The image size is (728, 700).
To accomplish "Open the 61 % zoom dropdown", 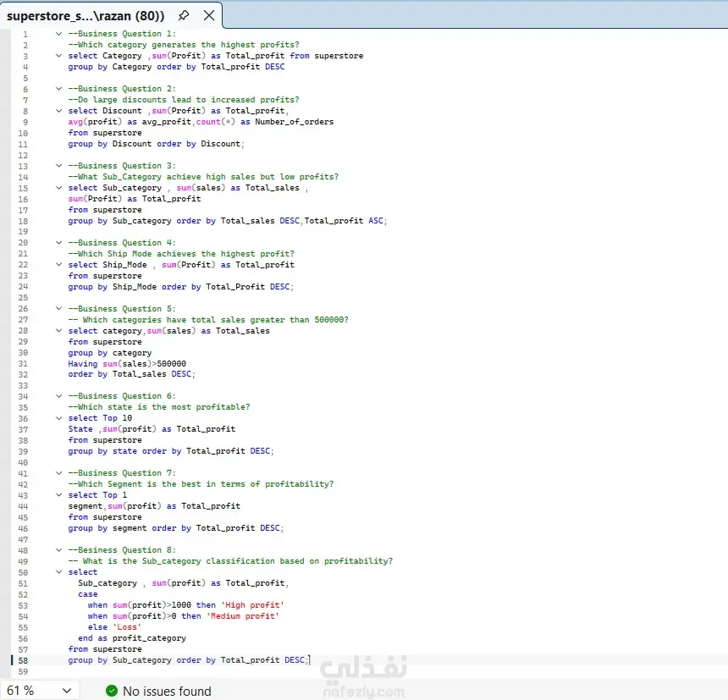I will pos(67,691).
